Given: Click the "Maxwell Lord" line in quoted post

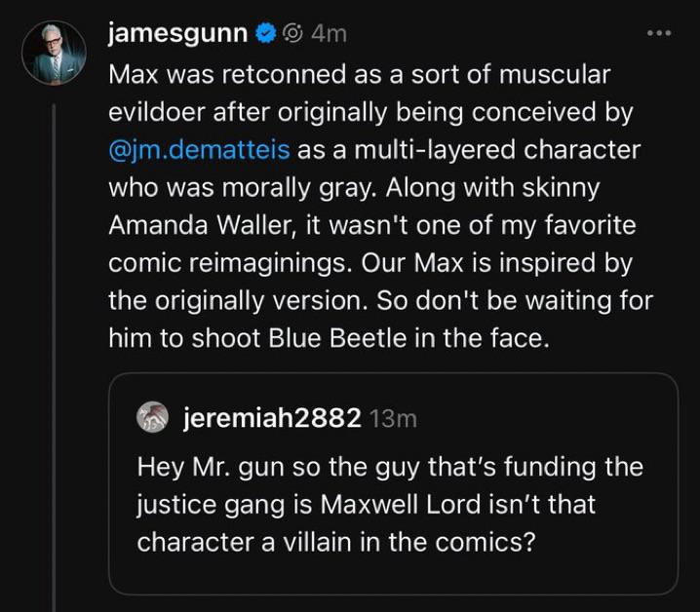Looking at the screenshot, I should click(366, 505).
